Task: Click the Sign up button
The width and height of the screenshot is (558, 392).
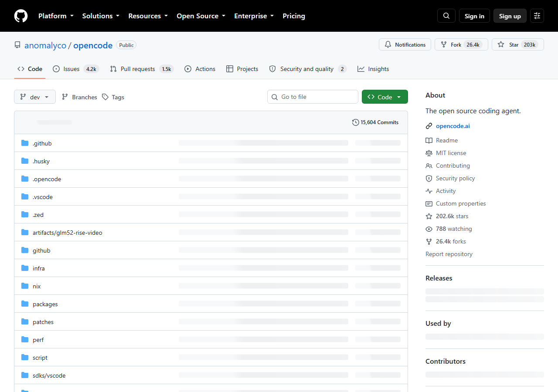Action: pos(510,16)
